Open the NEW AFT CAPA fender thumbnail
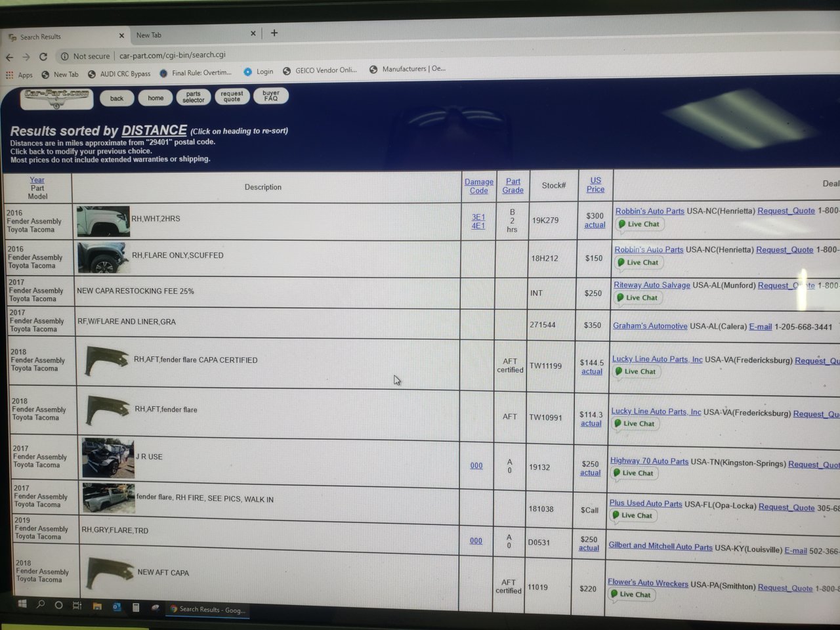 point(110,575)
